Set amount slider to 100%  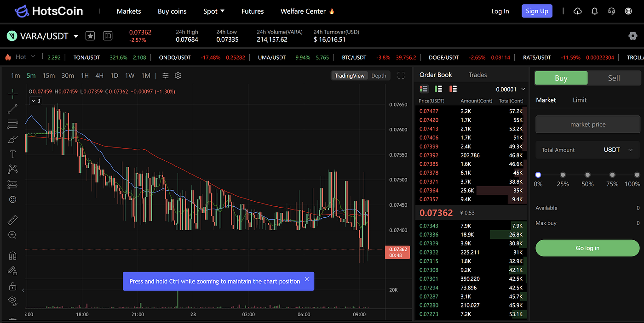pyautogui.click(x=637, y=175)
